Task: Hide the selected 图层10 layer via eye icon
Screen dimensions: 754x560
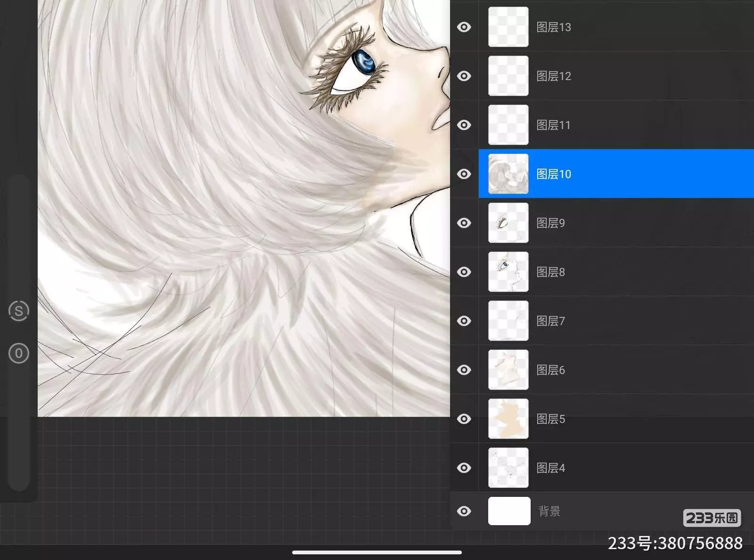Action: (464, 174)
